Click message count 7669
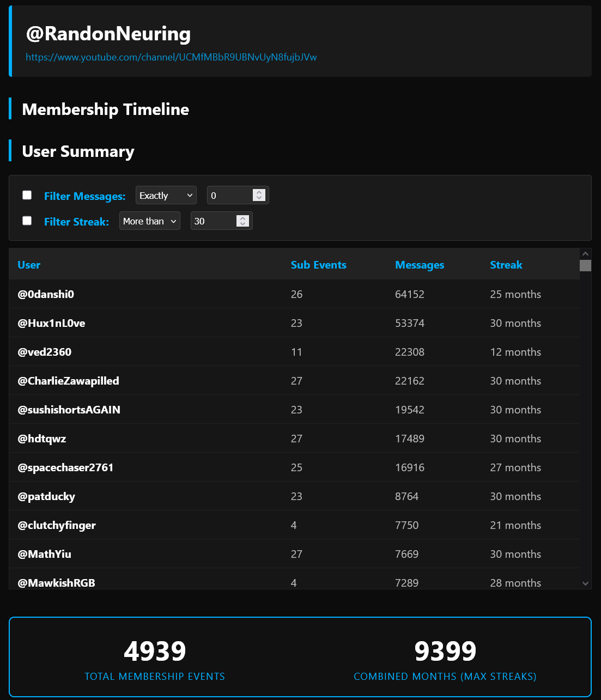This screenshot has height=700, width=601. (x=407, y=554)
